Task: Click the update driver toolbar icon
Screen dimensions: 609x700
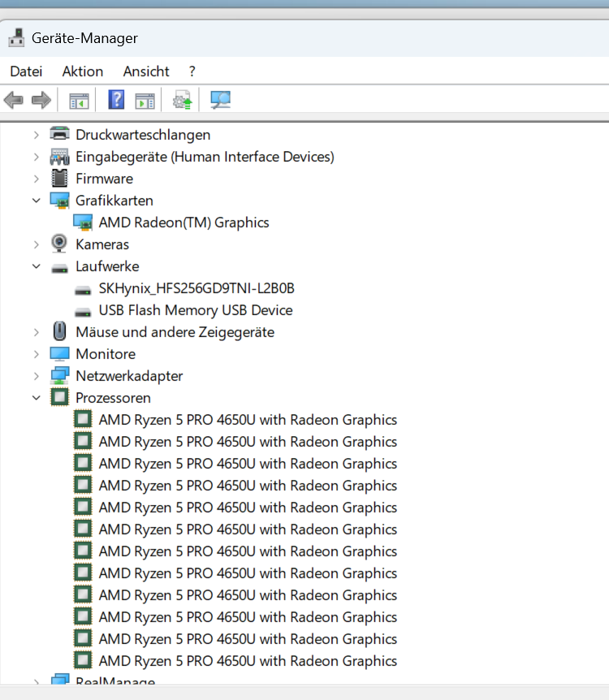Action: click(x=182, y=100)
